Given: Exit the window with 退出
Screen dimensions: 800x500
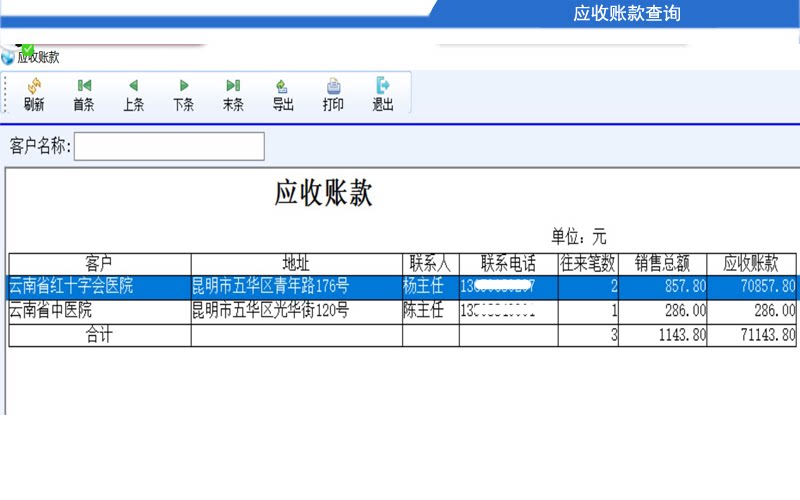Looking at the screenshot, I should tap(383, 94).
